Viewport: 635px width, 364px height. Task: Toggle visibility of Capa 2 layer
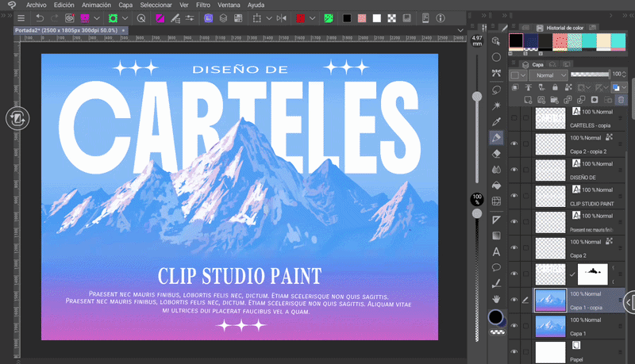click(514, 247)
